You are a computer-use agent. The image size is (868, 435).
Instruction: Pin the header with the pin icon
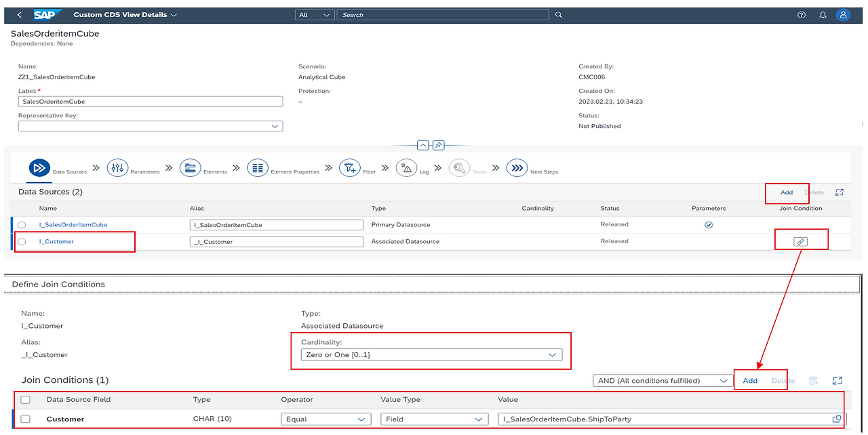[x=438, y=145]
